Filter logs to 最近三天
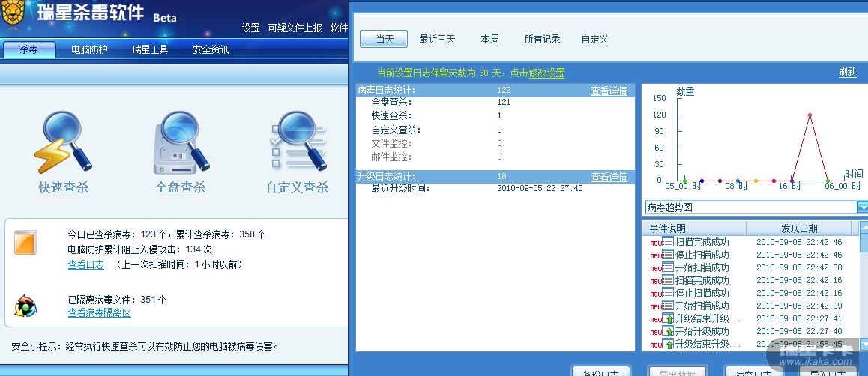The image size is (868, 376). click(437, 39)
